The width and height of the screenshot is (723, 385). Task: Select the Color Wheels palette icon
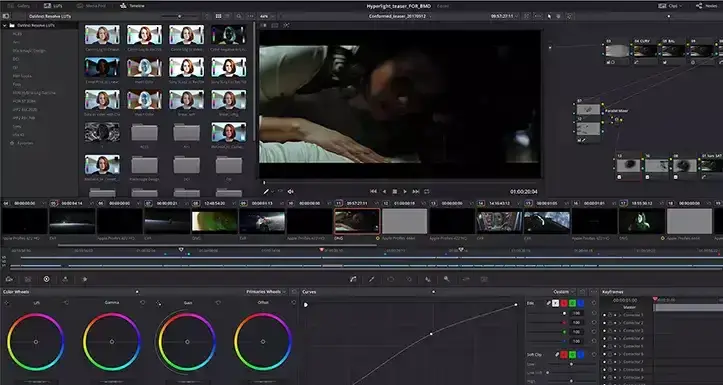pos(47,279)
